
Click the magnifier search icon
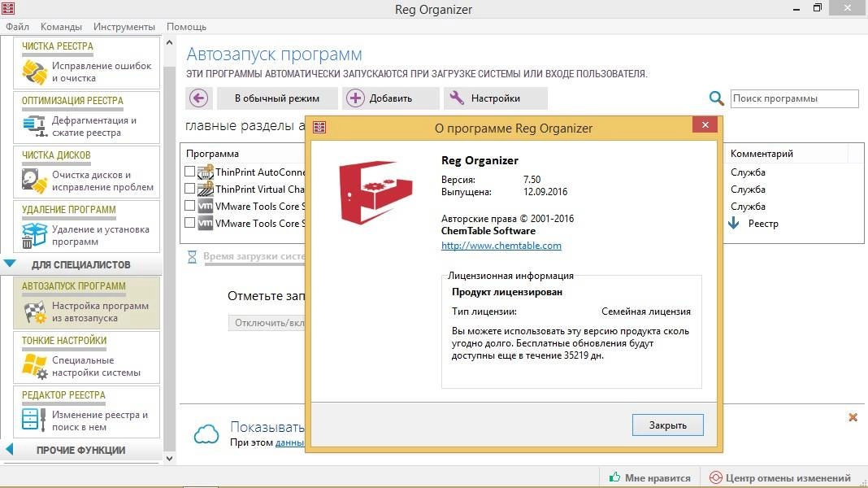click(x=716, y=98)
